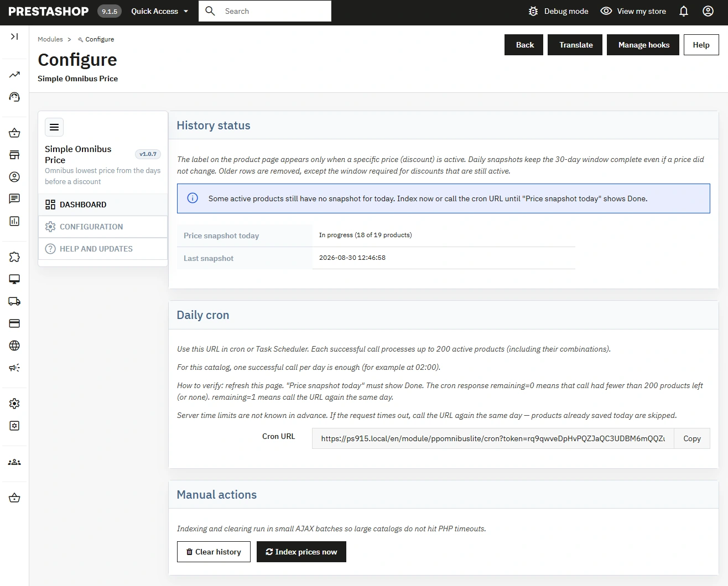Click last snapshot timestamp 2026-08-30 12:46:58
Screen dimensions: 728x586
352,258
